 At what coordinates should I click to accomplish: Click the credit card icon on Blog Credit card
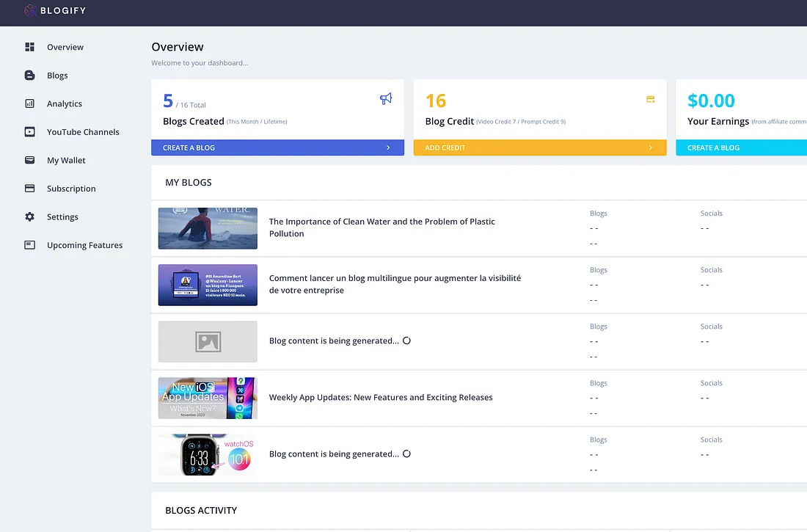(649, 98)
